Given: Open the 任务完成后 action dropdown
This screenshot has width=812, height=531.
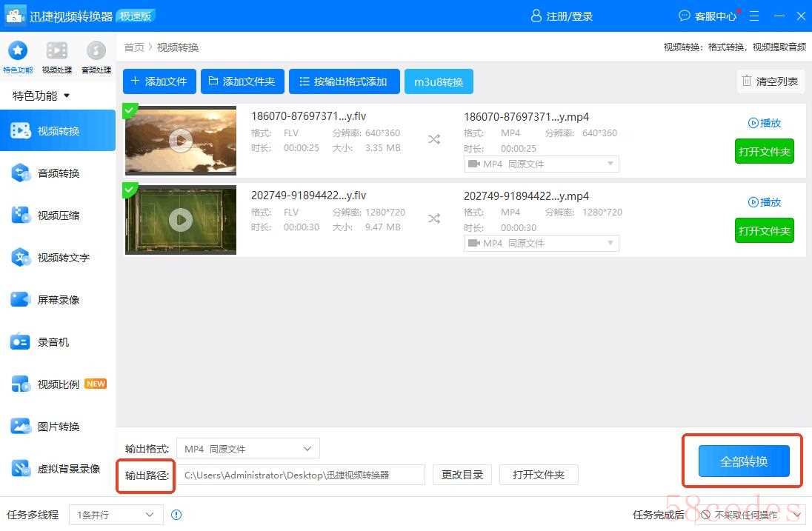Looking at the screenshot, I should pos(751,515).
